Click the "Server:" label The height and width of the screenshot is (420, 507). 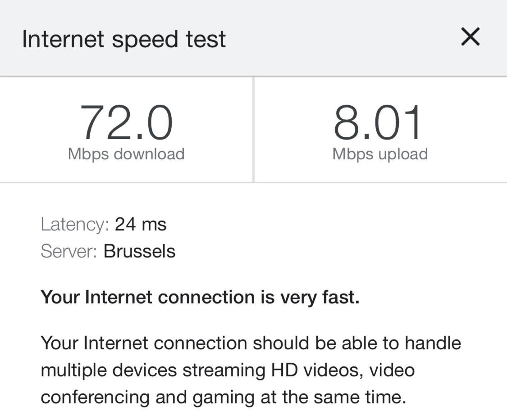(x=69, y=251)
